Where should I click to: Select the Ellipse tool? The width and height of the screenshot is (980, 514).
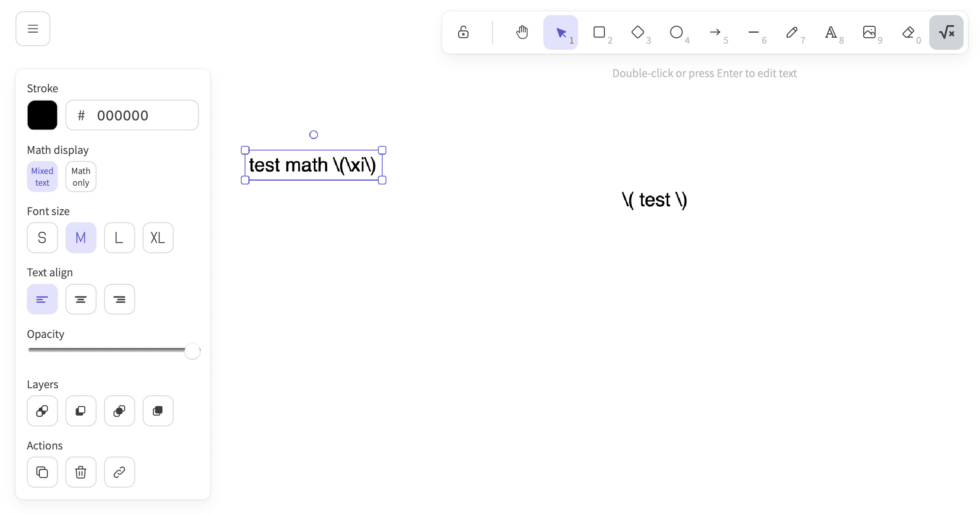tap(676, 32)
